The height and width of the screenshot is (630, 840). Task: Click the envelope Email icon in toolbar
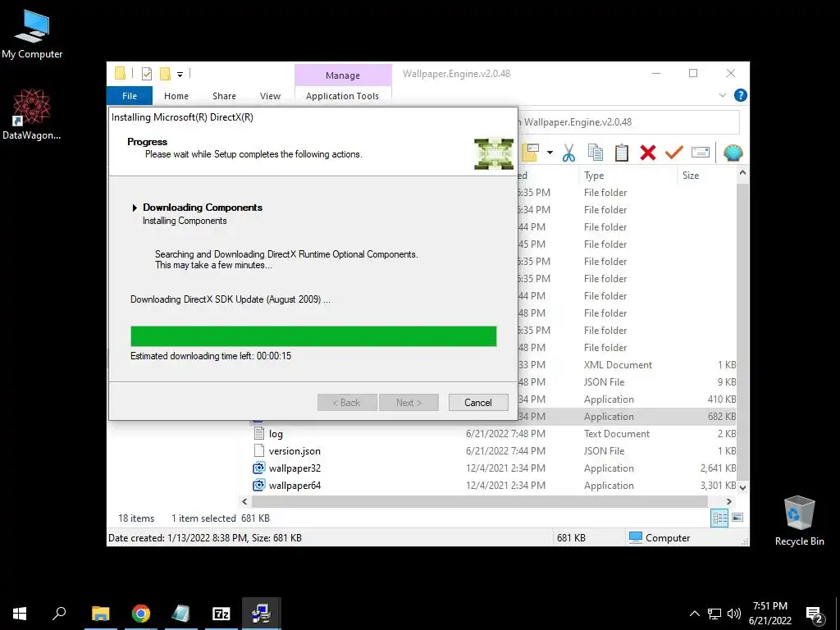[x=701, y=153]
